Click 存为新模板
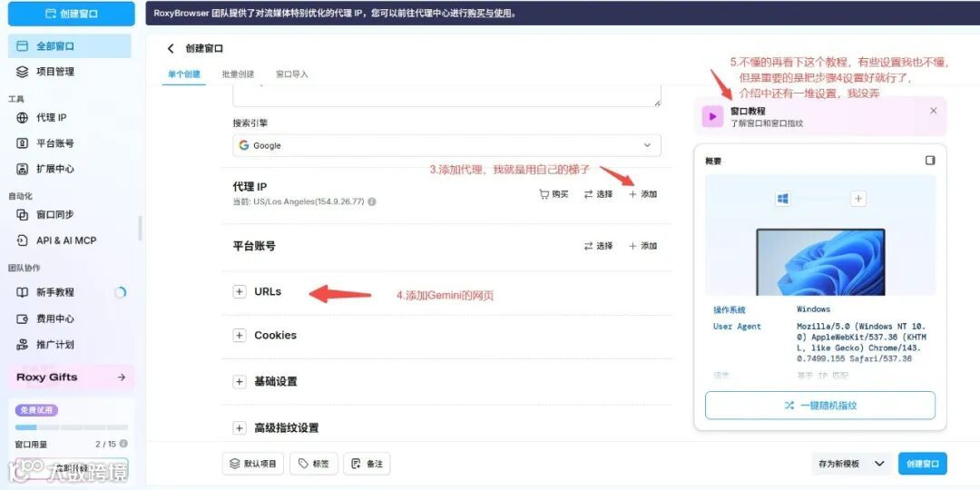The image size is (980, 490). coord(838,464)
